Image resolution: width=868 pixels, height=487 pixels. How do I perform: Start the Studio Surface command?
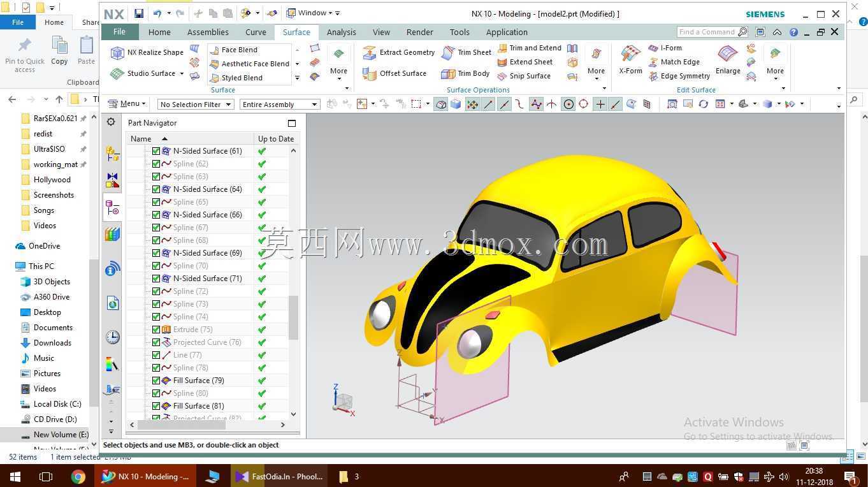(x=143, y=73)
